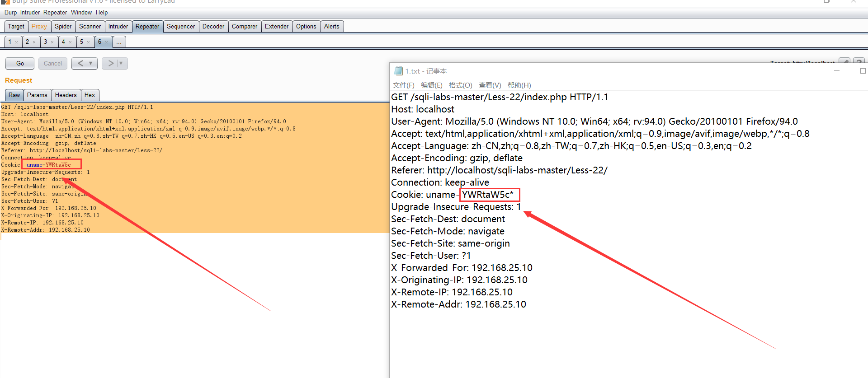Click the Cookie uname=YWRtaW5c line in Burp
The width and height of the screenshot is (868, 378).
coord(36,165)
